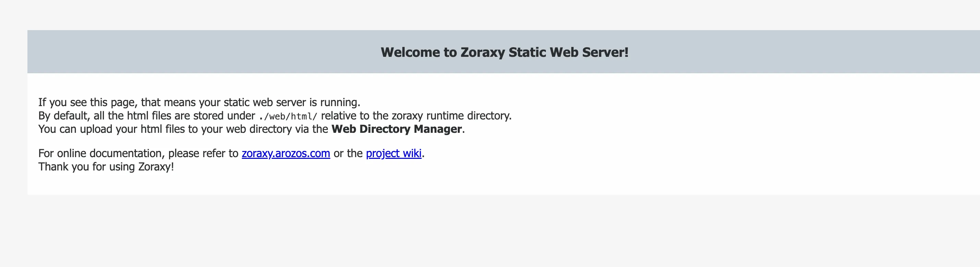Click "relative to the zoraxy runtime directory" phrase
The image size is (980, 267).
416,116
